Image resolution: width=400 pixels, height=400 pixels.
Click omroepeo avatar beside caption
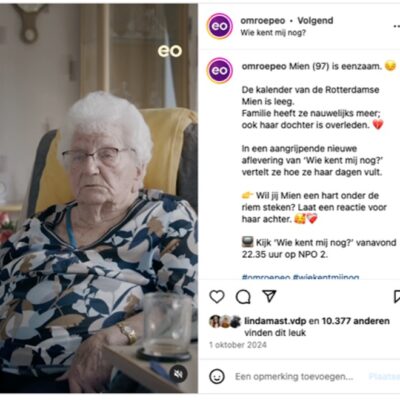pyautogui.click(x=219, y=70)
